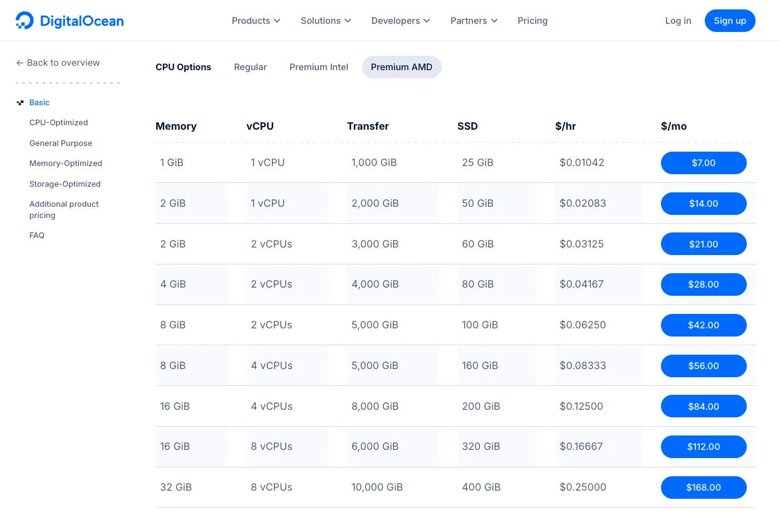
Task: Click the $0.06250 hourly price
Action: coord(583,325)
